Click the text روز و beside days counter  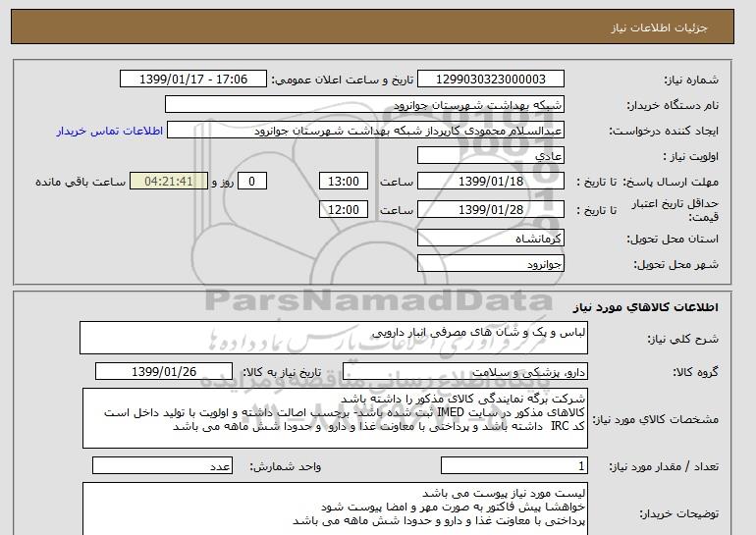click(223, 182)
